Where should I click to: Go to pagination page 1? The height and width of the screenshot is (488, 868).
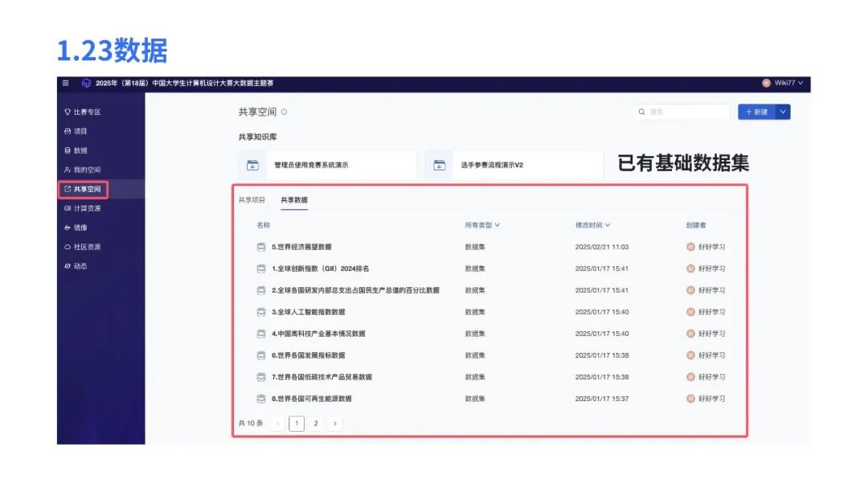point(297,423)
